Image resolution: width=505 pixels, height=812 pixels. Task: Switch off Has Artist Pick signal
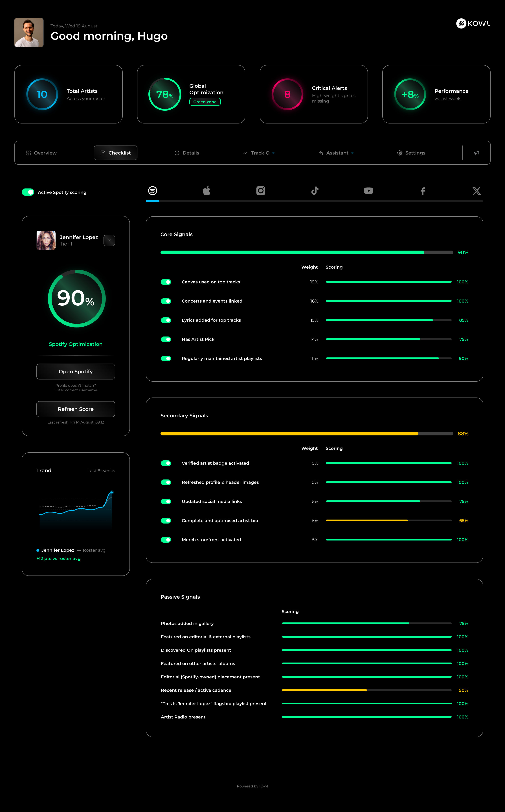coord(166,339)
